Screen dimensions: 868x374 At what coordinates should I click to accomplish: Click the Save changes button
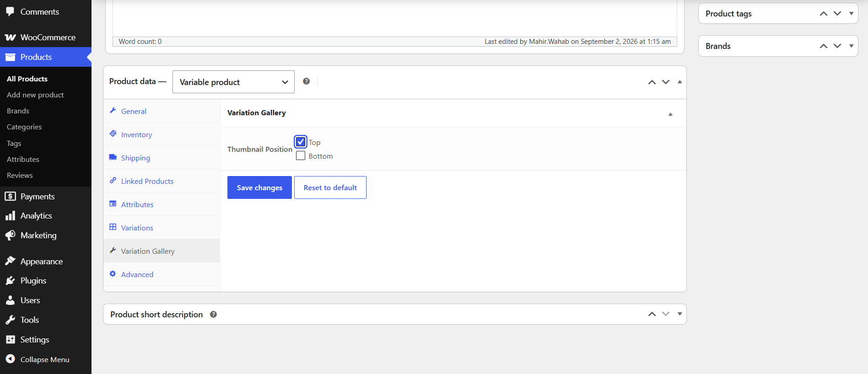pos(259,187)
